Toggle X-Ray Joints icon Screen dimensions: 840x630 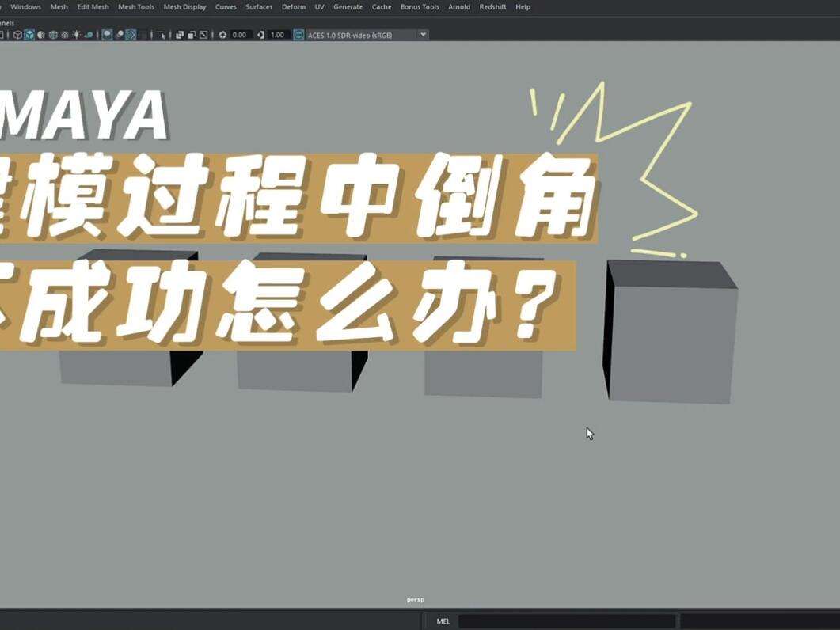tap(203, 35)
